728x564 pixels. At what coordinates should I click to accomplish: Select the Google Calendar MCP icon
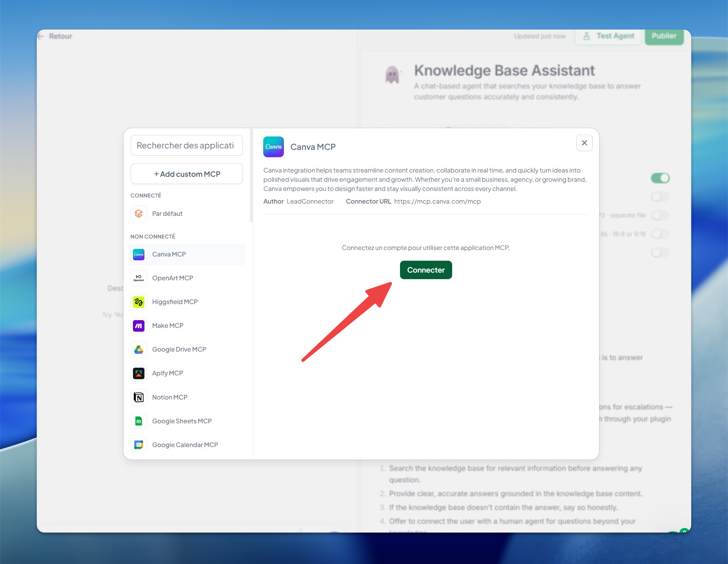139,445
